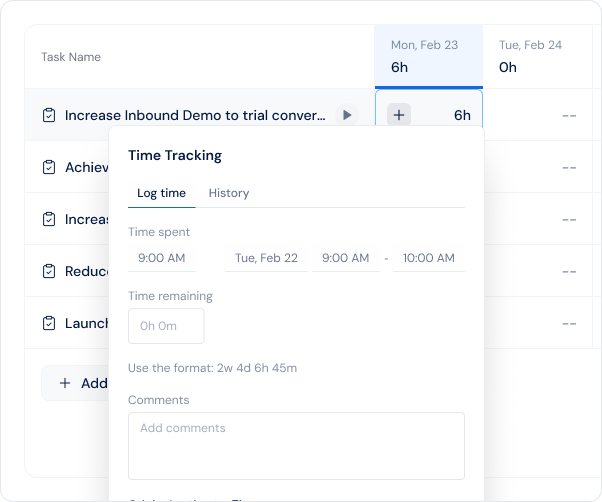Click task icon beside Increase Inbound Demo
This screenshot has height=502, width=602.
click(x=49, y=115)
